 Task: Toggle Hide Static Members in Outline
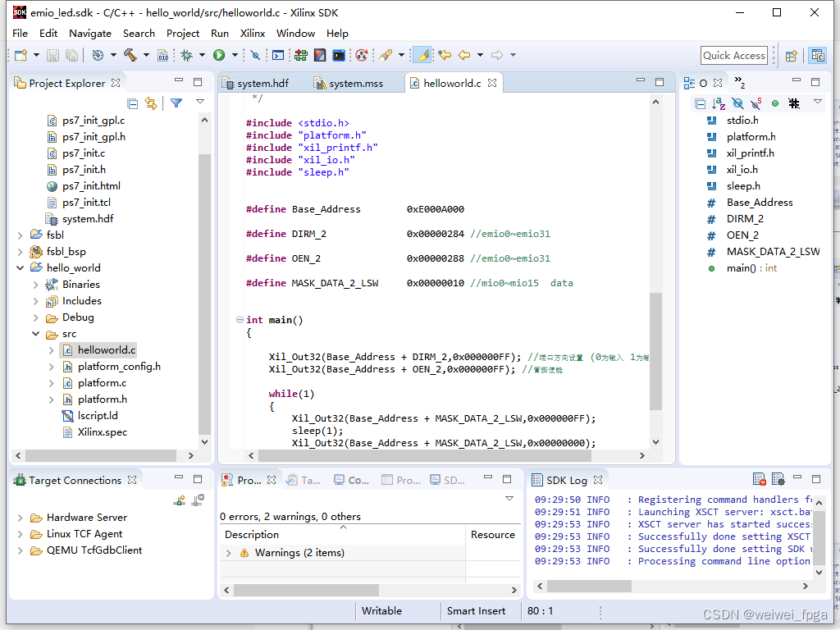click(x=756, y=103)
